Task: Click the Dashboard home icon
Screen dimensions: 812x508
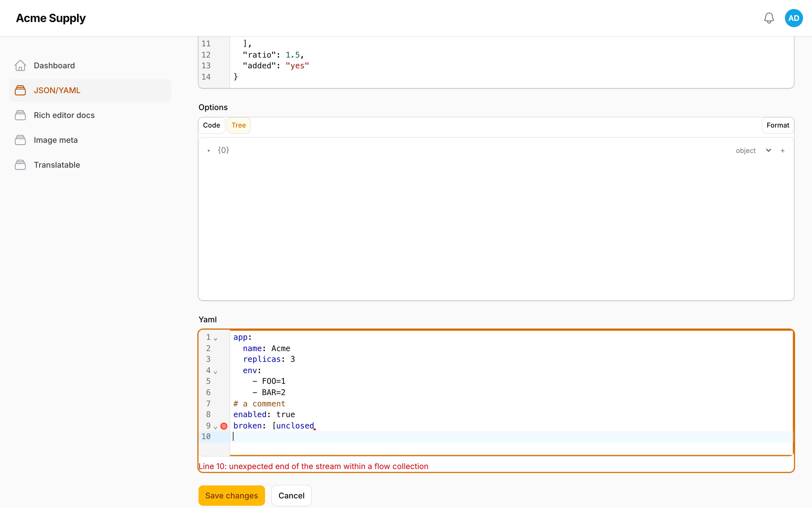Action: [20, 65]
